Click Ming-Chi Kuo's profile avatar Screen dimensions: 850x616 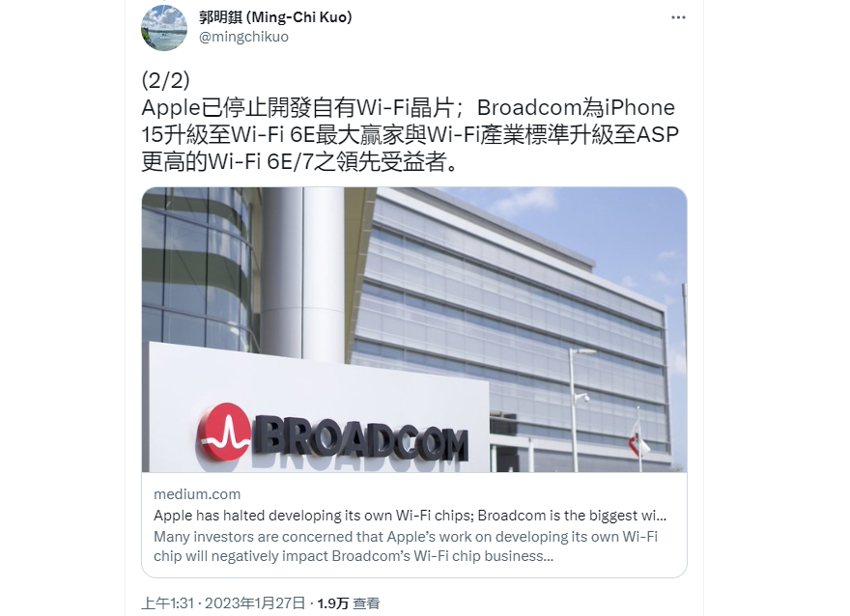click(x=164, y=28)
